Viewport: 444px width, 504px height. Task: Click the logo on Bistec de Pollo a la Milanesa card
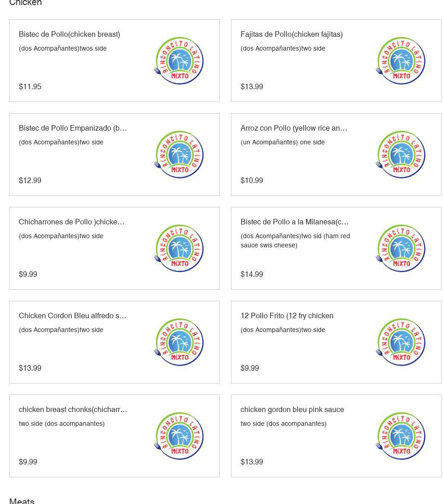coord(401,248)
